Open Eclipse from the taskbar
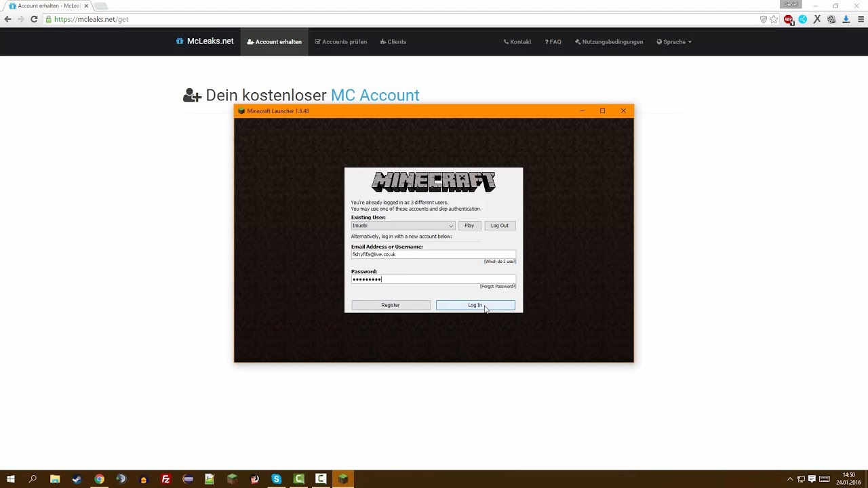 pos(188,479)
